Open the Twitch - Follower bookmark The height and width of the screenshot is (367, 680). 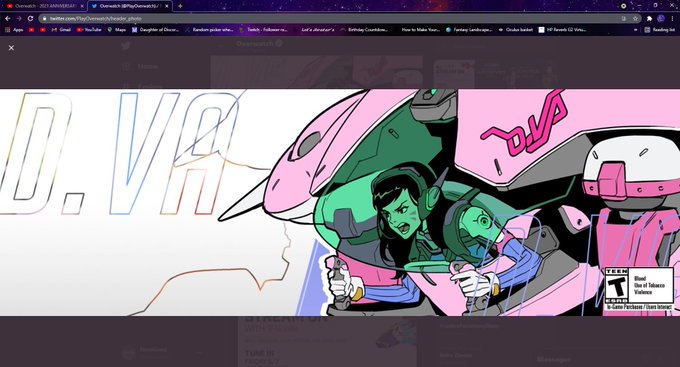263,30
